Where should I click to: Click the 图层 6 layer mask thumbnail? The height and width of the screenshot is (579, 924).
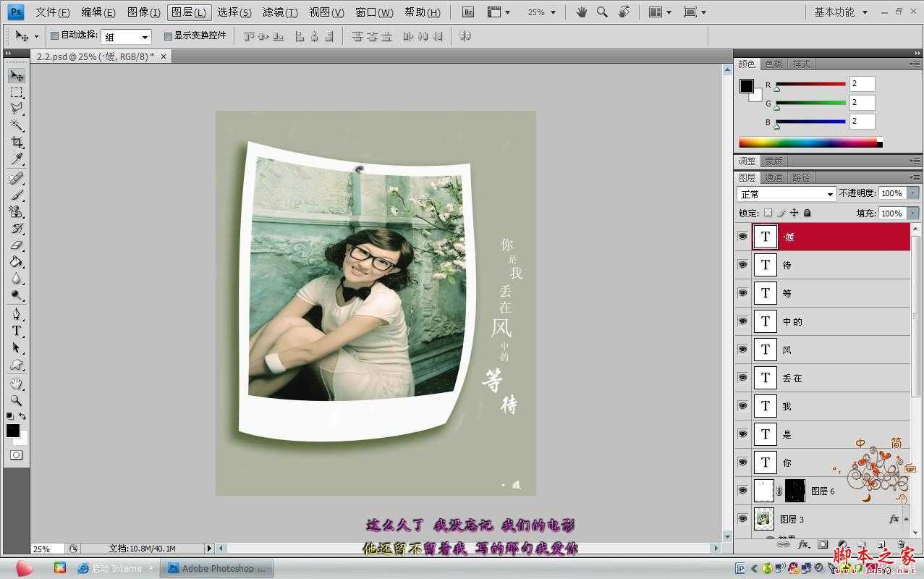[795, 491]
